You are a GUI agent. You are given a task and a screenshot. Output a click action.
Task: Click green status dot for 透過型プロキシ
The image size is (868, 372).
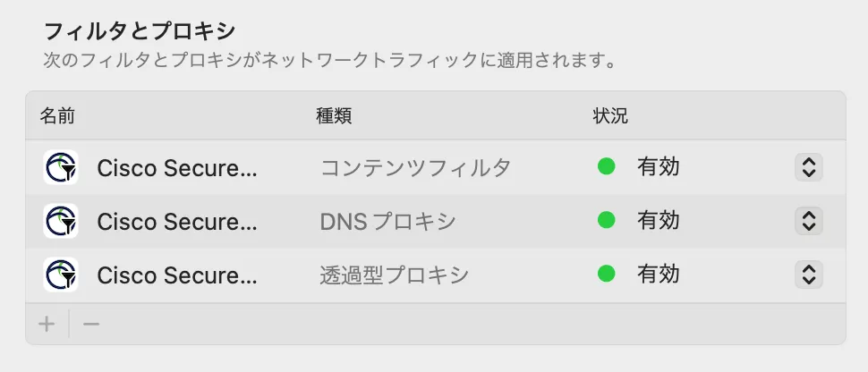tap(607, 275)
